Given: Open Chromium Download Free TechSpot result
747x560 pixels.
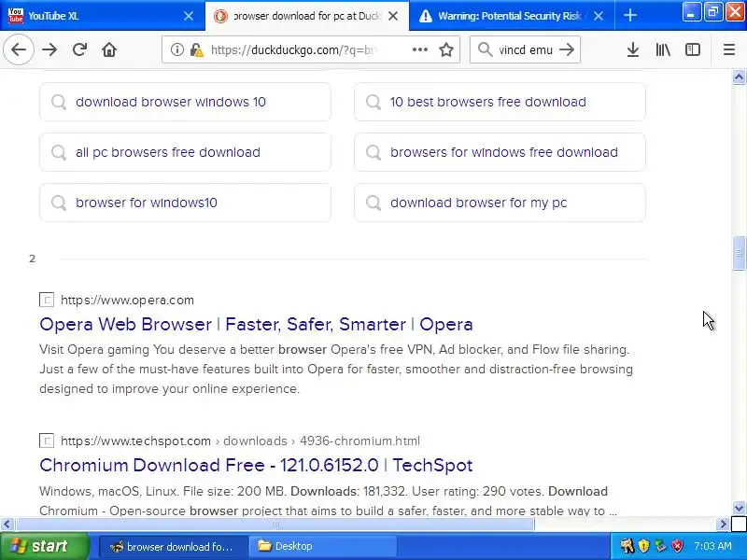Looking at the screenshot, I should [256, 465].
